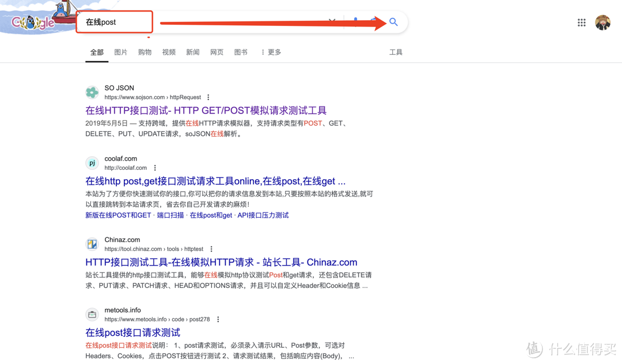622x364 pixels.
Task: Open three-dot menu on SO JSON result
Action: (x=208, y=97)
